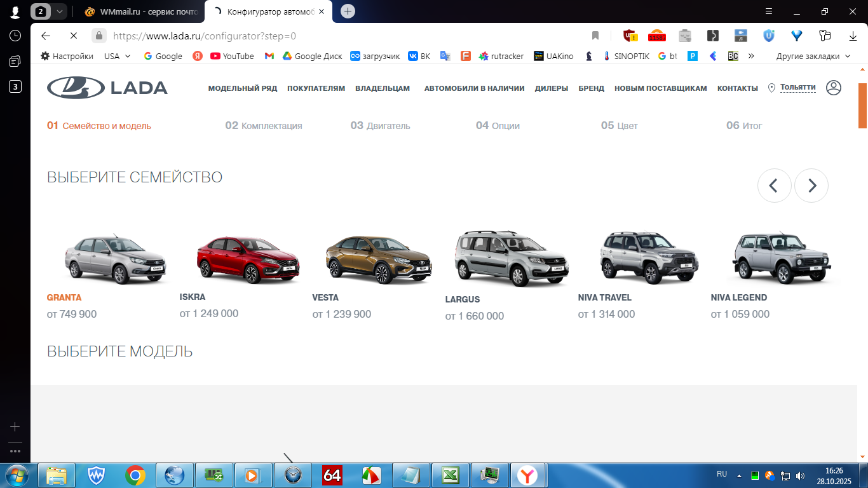Screen dimensions: 868x488
Task: Open the Другие закладки dropdown
Action: pos(813,56)
